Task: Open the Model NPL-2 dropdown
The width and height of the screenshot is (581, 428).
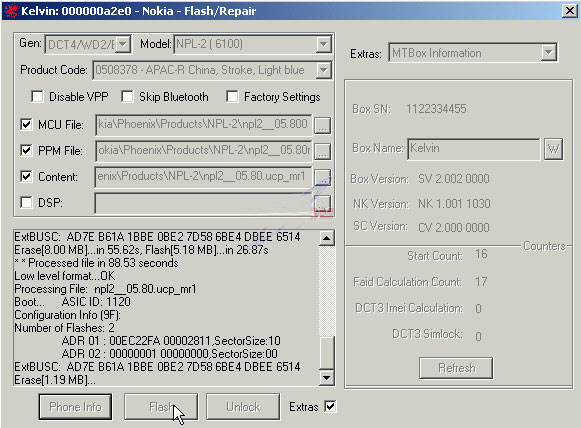Action: tap(323, 44)
